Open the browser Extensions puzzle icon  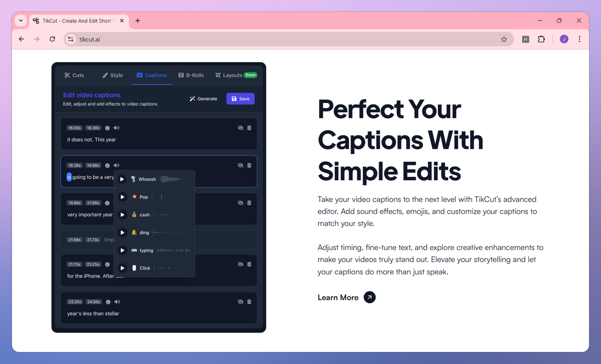(541, 39)
